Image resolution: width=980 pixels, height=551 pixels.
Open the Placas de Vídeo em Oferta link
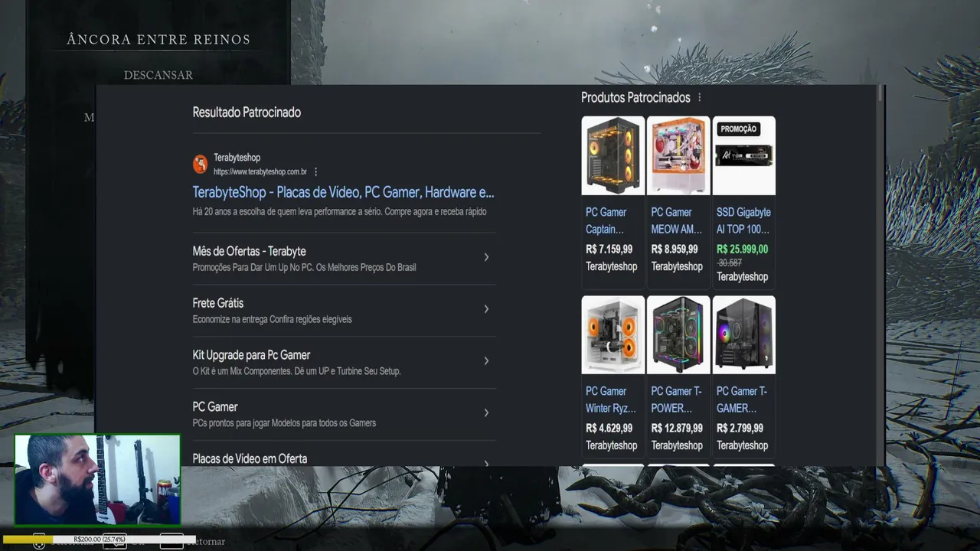tap(250, 459)
